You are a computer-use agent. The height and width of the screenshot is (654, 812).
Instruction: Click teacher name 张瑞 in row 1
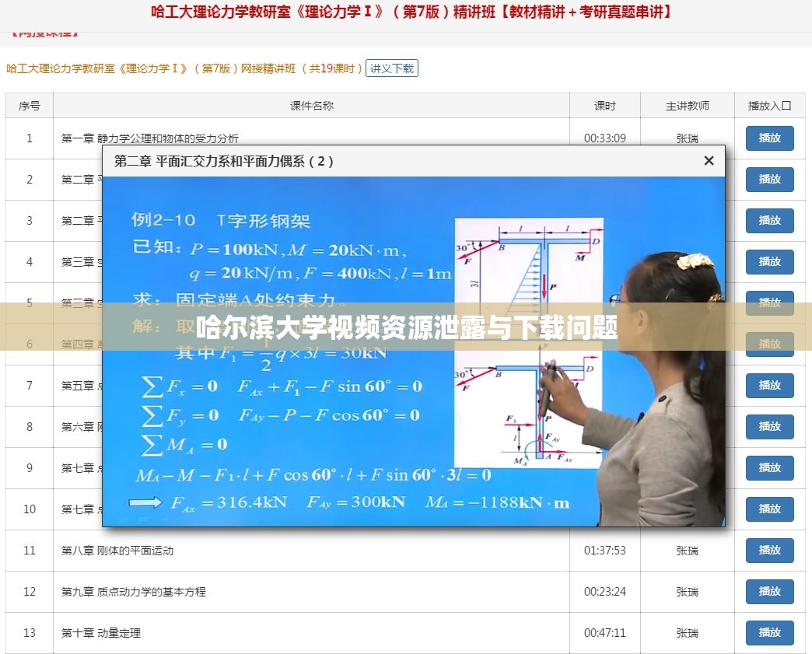[x=688, y=138]
